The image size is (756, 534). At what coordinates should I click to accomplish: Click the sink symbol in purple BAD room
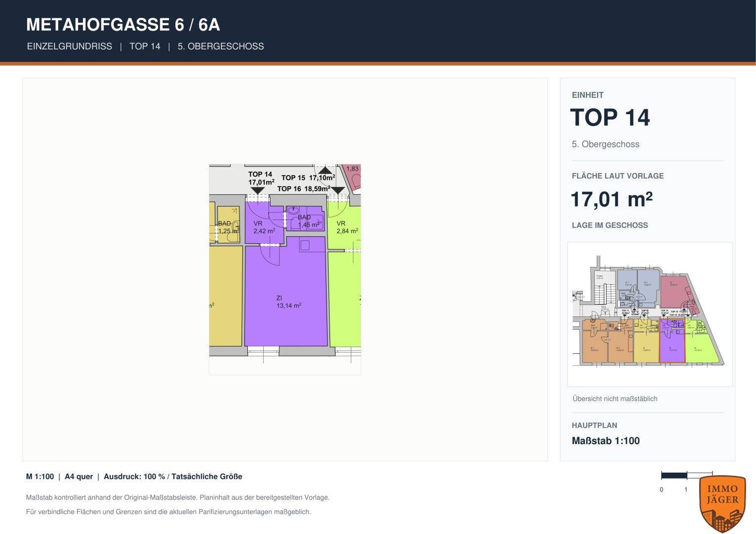(x=293, y=210)
